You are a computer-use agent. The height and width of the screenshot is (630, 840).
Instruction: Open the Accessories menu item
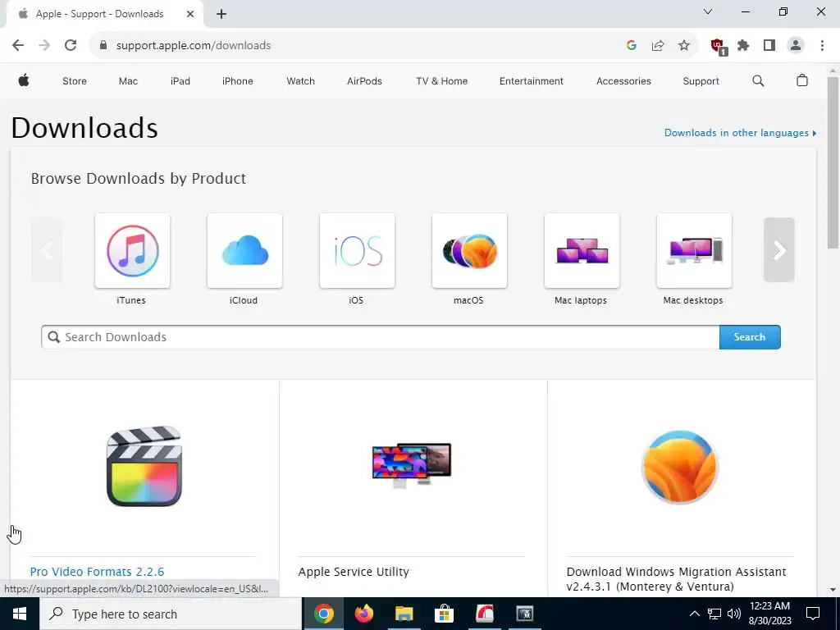[623, 81]
